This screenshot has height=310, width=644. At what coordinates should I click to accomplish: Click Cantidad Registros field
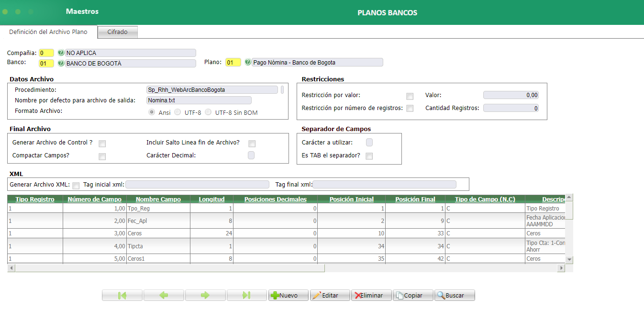511,108
